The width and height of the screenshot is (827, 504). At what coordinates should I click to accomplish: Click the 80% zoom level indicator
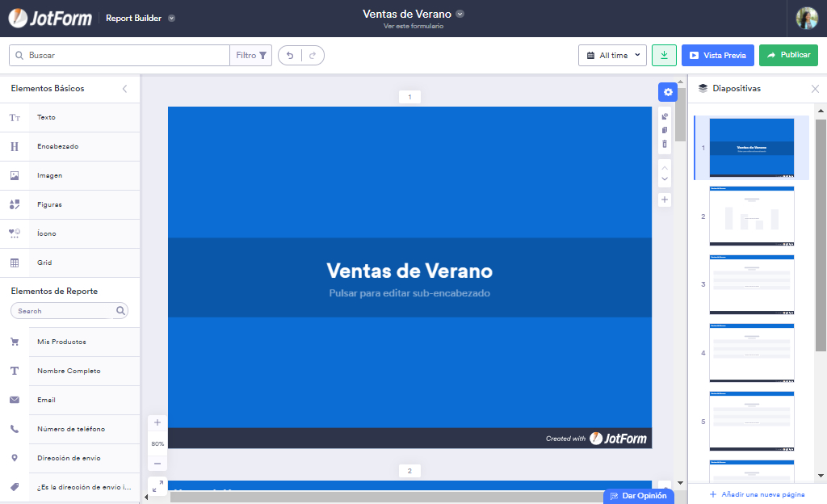[157, 444]
